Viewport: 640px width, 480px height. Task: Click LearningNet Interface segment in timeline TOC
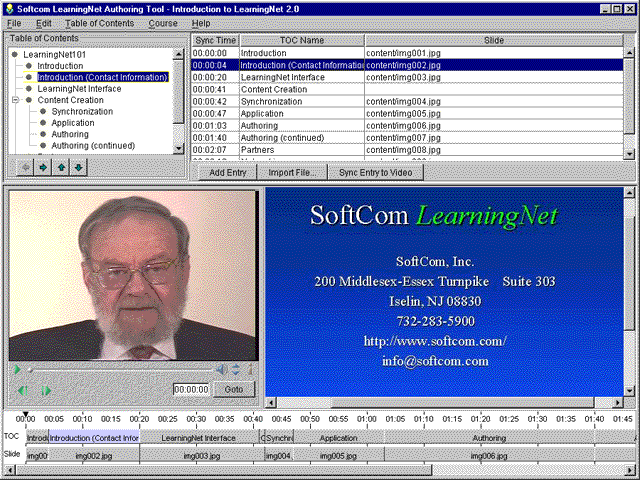(x=199, y=438)
